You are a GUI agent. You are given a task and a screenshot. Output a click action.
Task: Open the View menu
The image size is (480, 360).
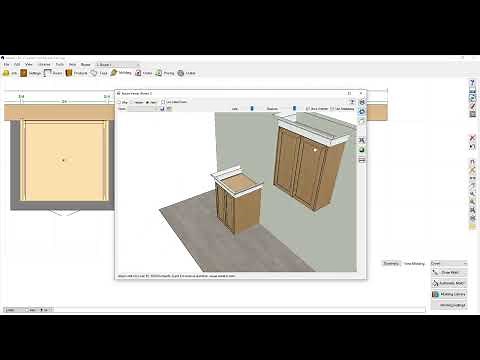pos(29,64)
